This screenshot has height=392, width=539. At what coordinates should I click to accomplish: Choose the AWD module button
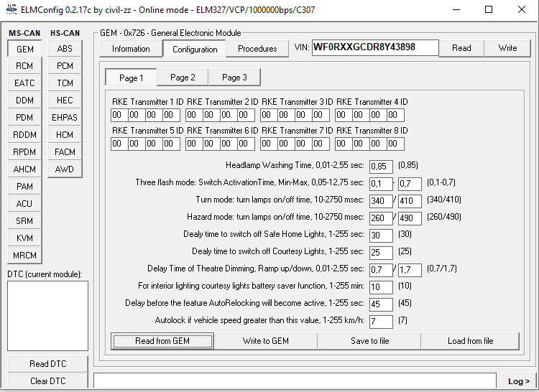(65, 169)
